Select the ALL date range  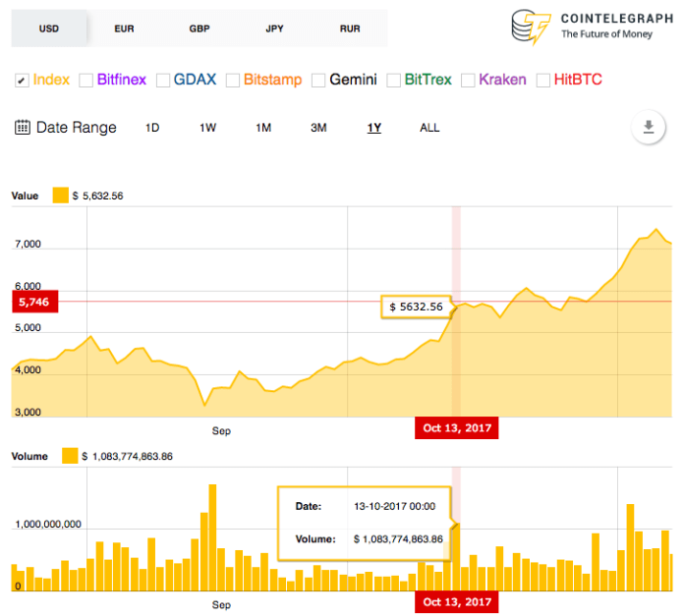point(429,128)
